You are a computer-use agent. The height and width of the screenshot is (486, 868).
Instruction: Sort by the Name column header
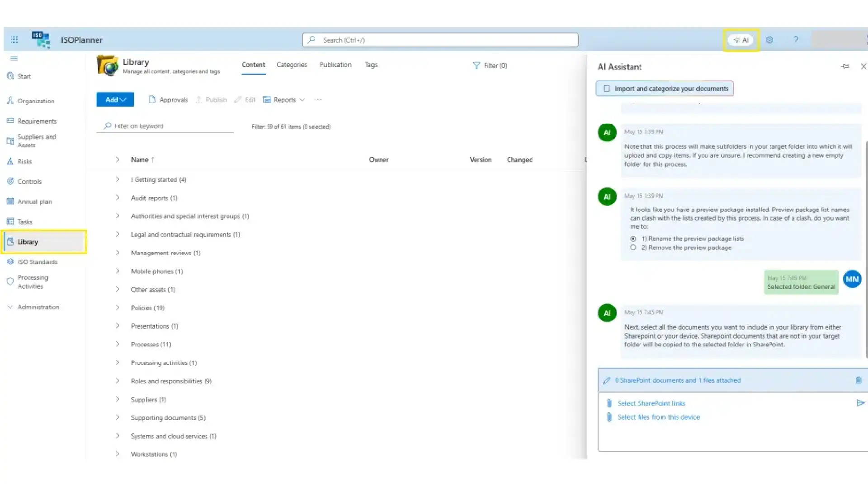click(142, 159)
